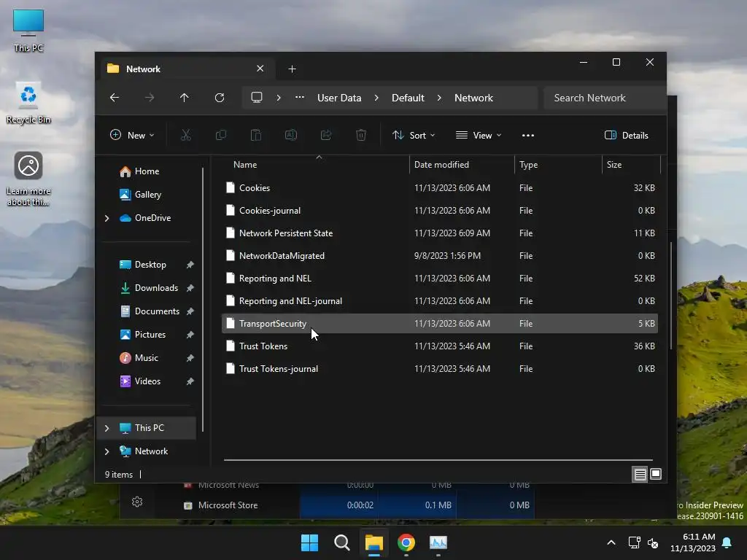Open the Recycle Bin desktop icon
The height and width of the screenshot is (560, 747).
(x=28, y=104)
